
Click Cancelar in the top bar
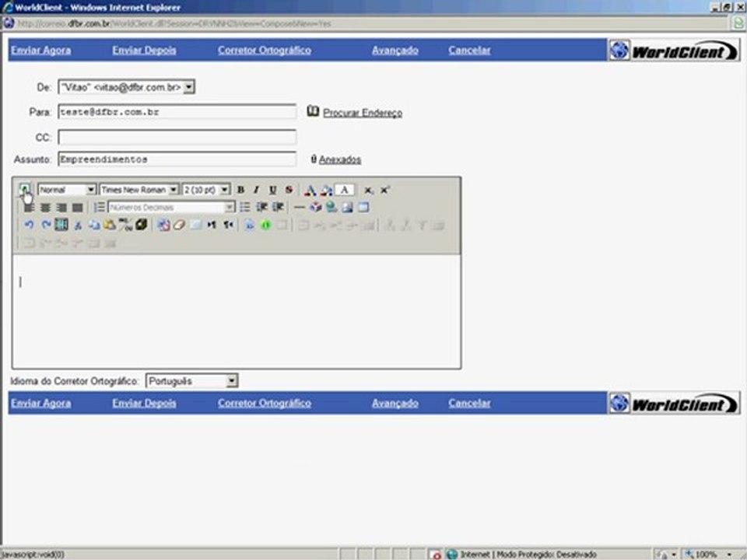click(469, 50)
